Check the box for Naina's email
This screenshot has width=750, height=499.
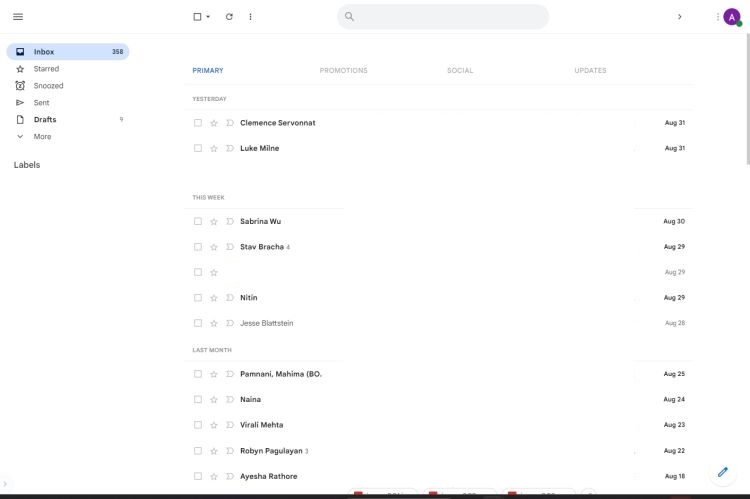(x=198, y=399)
